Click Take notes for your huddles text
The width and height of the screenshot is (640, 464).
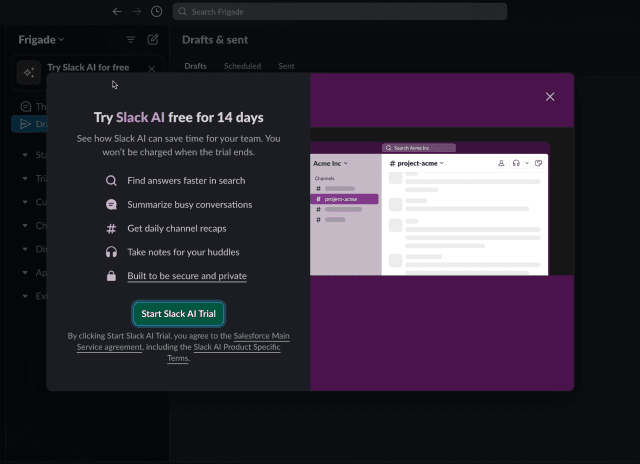pyautogui.click(x=183, y=252)
